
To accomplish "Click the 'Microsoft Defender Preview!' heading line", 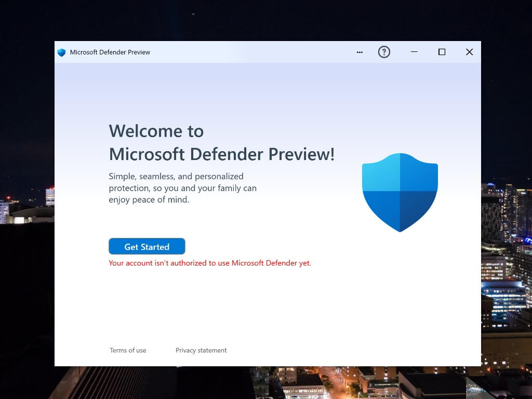I will tap(221, 154).
